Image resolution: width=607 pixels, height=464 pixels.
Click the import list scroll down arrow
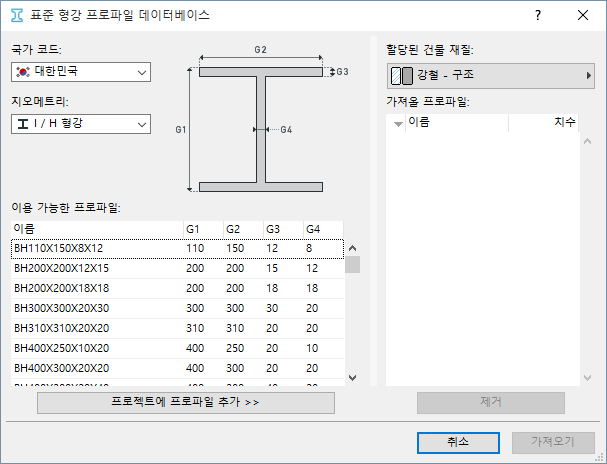588,378
